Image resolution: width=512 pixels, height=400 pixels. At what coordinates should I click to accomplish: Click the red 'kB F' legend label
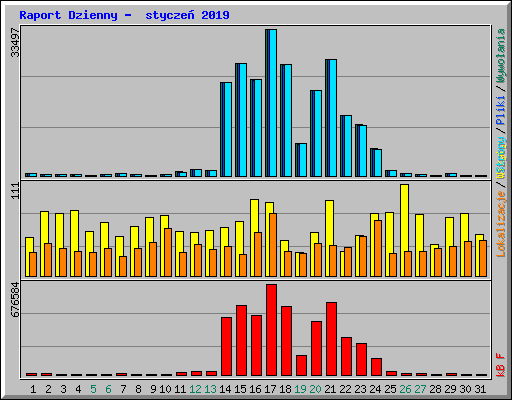[501, 365]
